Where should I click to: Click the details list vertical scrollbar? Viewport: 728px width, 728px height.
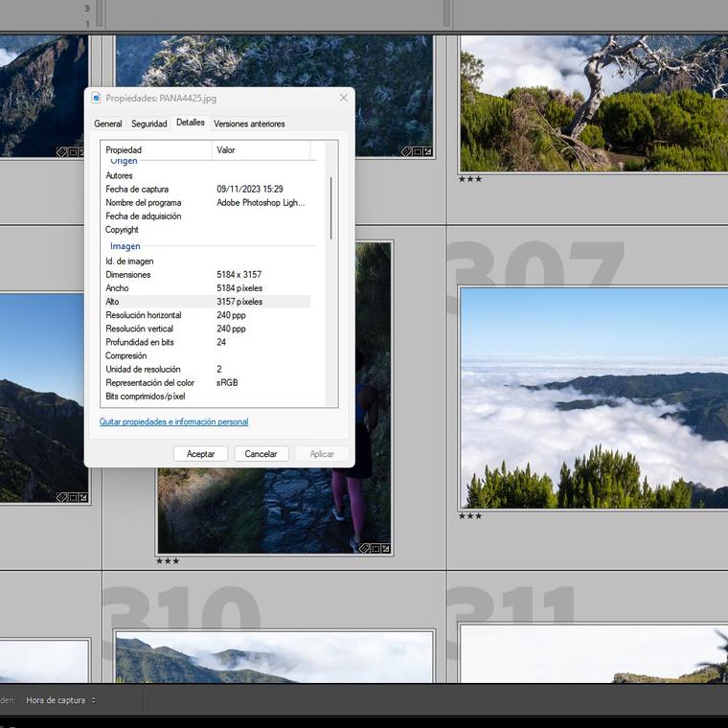pos(331,207)
